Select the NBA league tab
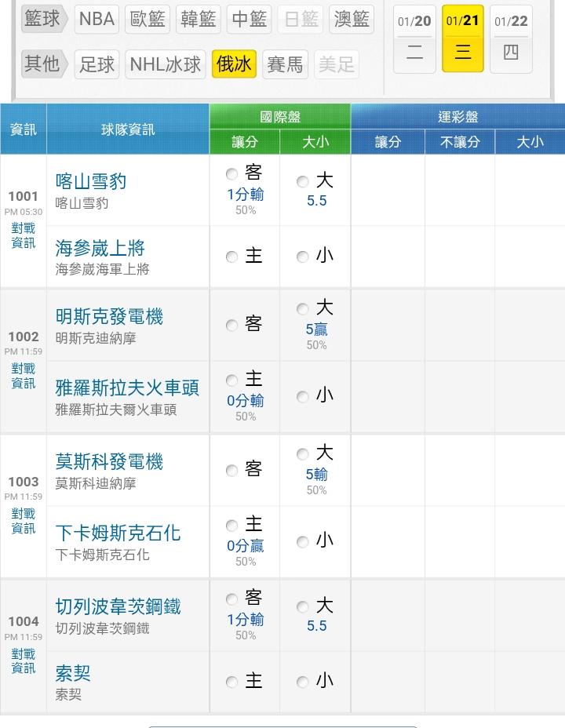The width and height of the screenshot is (565, 728). point(97,20)
